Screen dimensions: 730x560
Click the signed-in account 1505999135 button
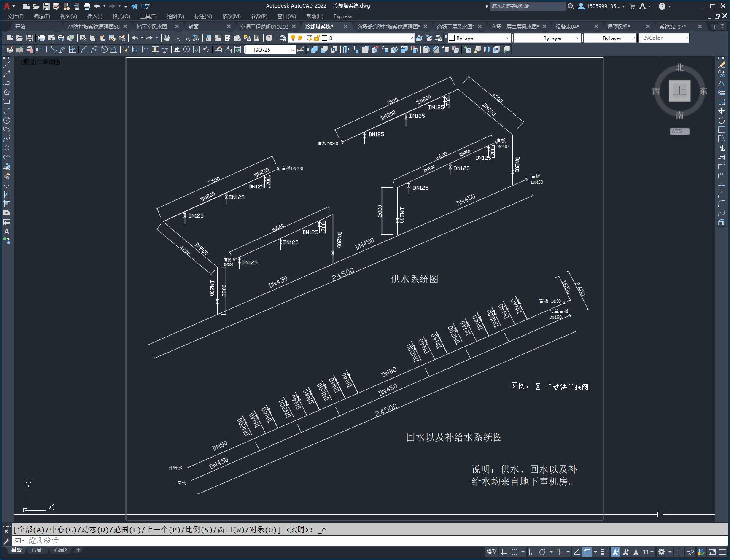pyautogui.click(x=601, y=6)
